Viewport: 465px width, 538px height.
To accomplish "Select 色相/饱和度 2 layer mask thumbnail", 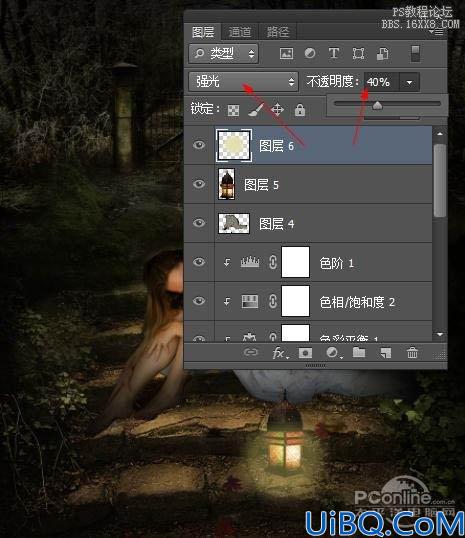I will point(295,301).
